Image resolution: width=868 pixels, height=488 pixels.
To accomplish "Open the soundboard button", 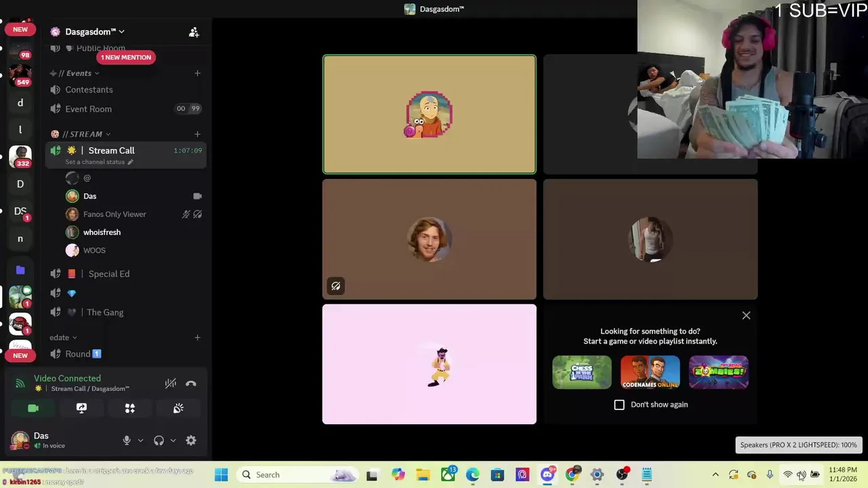I will point(178,408).
